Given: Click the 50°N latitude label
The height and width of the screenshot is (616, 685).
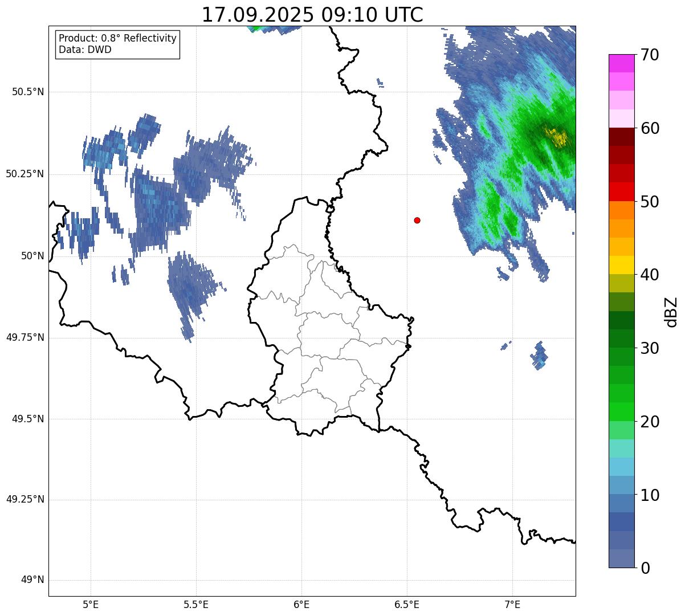Looking at the screenshot, I should pyautogui.click(x=32, y=256).
